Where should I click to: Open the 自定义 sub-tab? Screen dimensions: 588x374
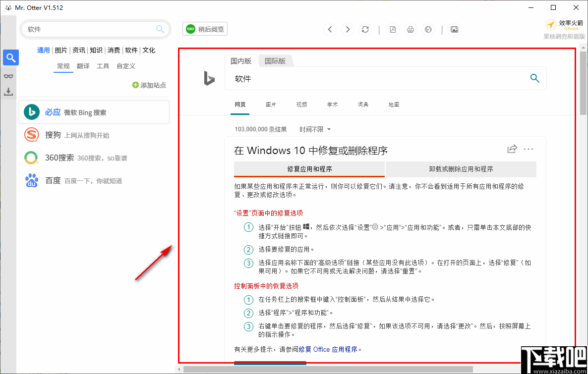point(126,66)
